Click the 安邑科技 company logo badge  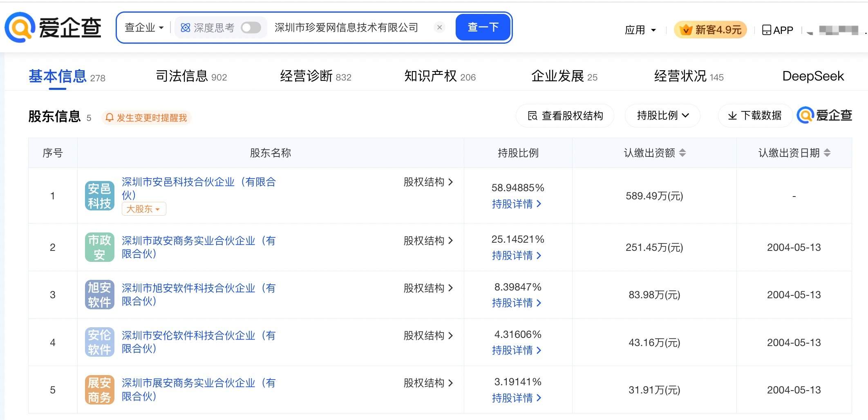[x=99, y=196]
